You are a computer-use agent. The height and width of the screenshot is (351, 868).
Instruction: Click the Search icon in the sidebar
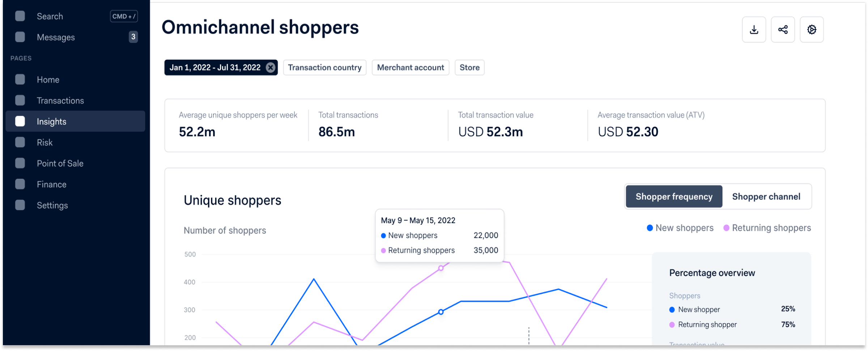tap(20, 16)
